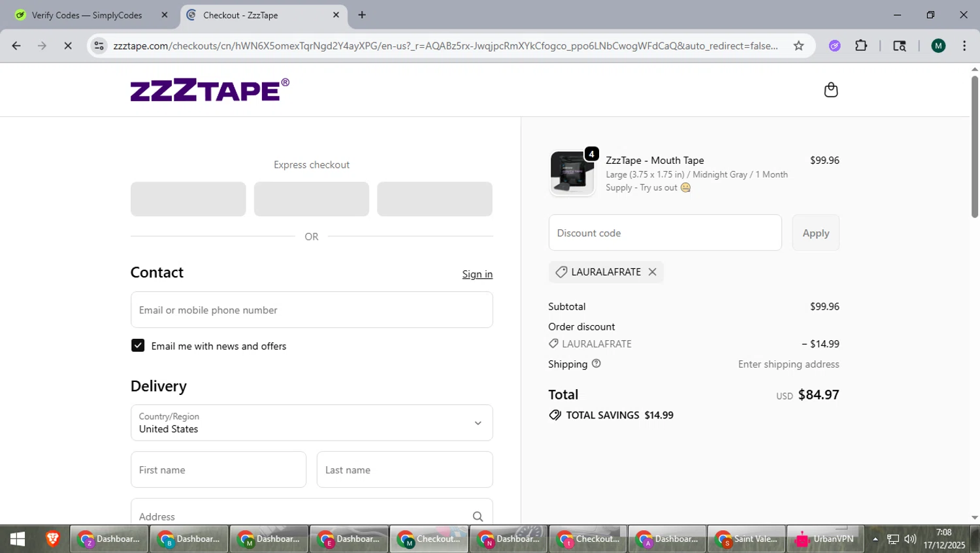The height and width of the screenshot is (553, 980).
Task: Click the Enter shipping address text
Action: [789, 364]
